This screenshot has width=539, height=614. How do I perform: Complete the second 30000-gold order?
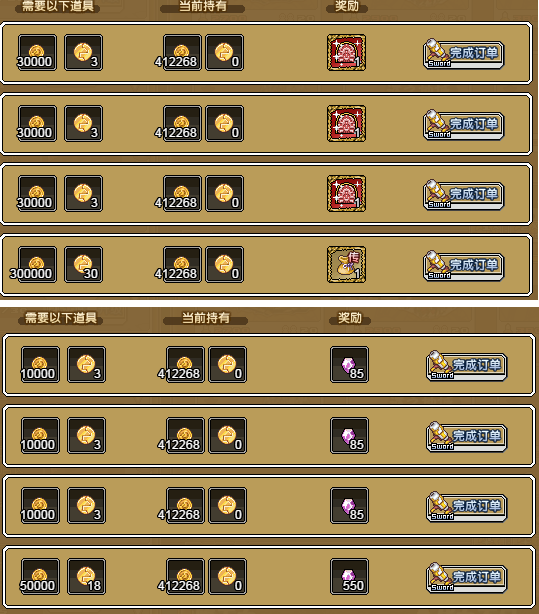464,125
